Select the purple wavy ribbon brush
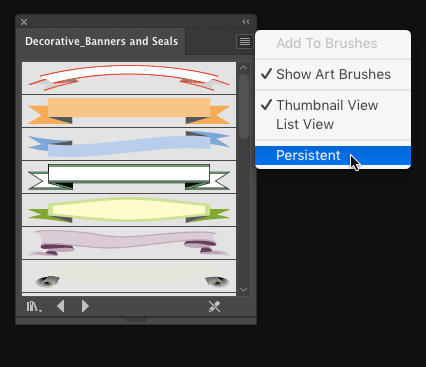426x367 pixels. coord(129,243)
